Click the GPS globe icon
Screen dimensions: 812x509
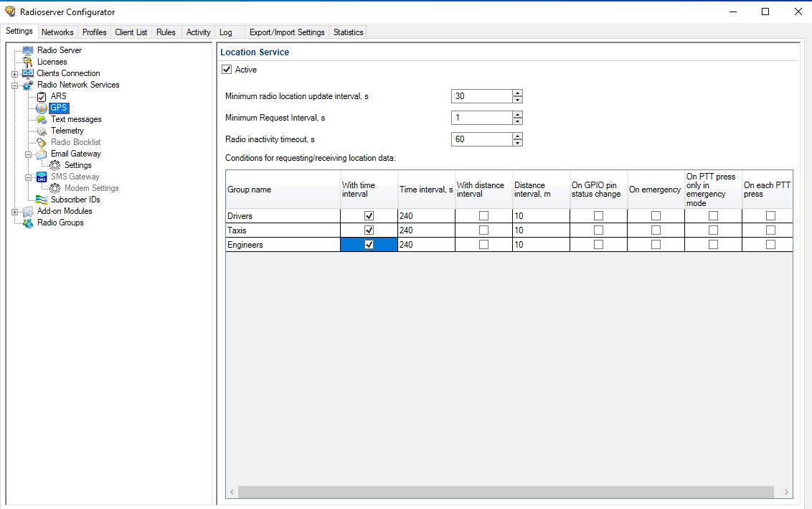pos(42,108)
